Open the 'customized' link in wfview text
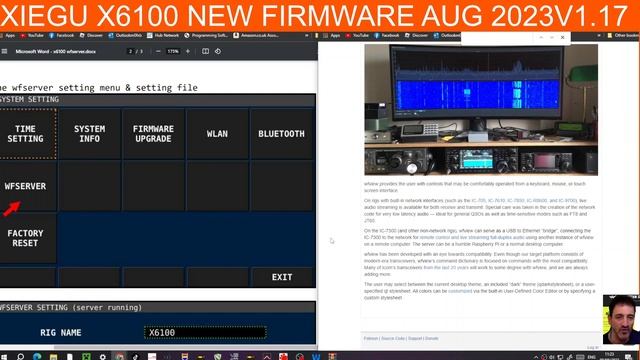Screen dimensions: 640x360 point(460,291)
